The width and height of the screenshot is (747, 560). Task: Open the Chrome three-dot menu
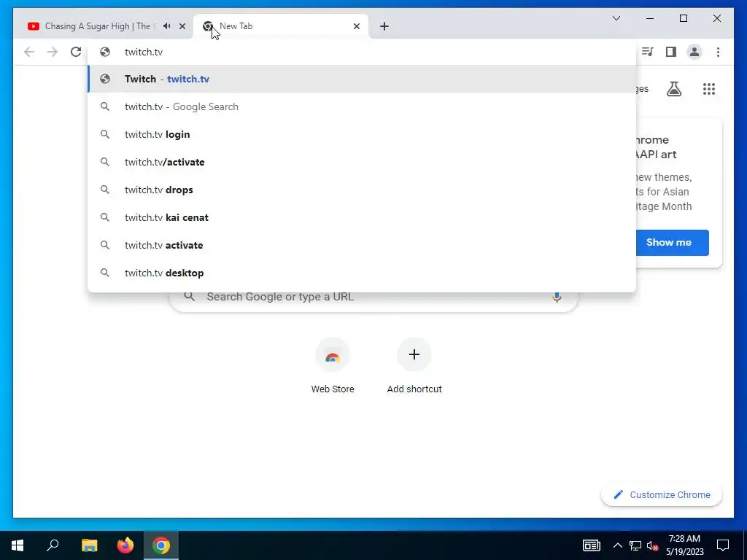718,52
